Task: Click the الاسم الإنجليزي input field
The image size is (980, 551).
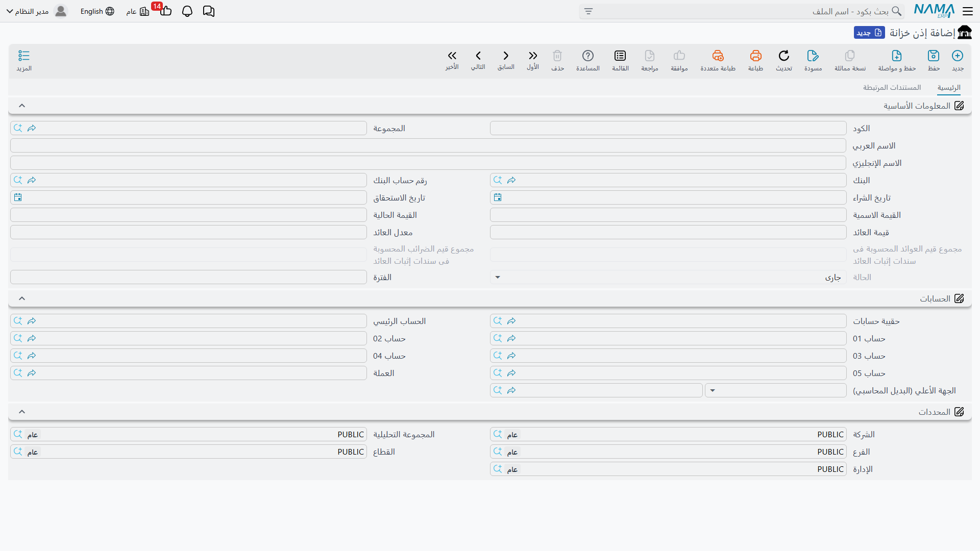Action: point(428,163)
